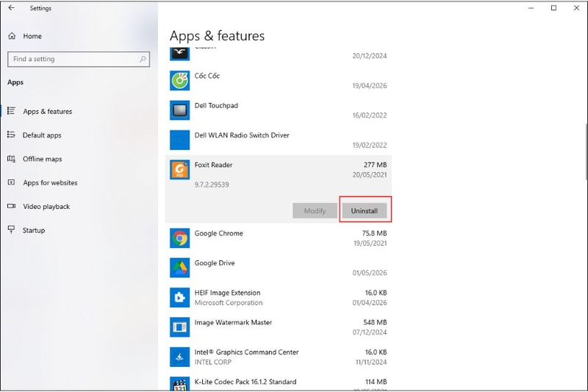The height and width of the screenshot is (392, 588).
Task: Click the INTEL CORP publisher text
Action: pyautogui.click(x=212, y=362)
